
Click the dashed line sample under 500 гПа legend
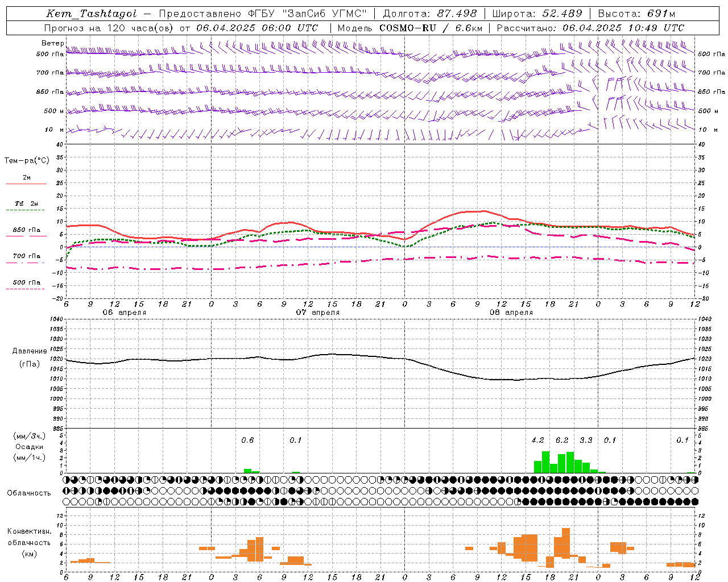pyautogui.click(x=26, y=289)
